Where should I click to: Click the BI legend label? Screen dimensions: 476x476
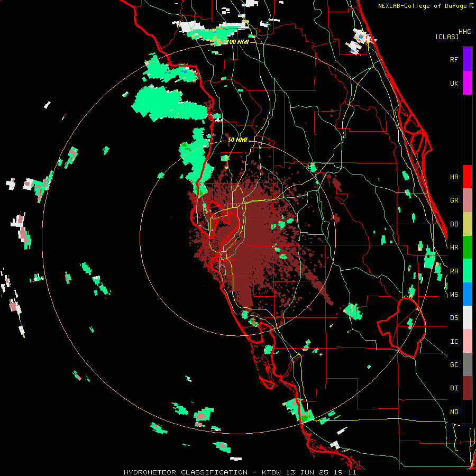point(454,388)
